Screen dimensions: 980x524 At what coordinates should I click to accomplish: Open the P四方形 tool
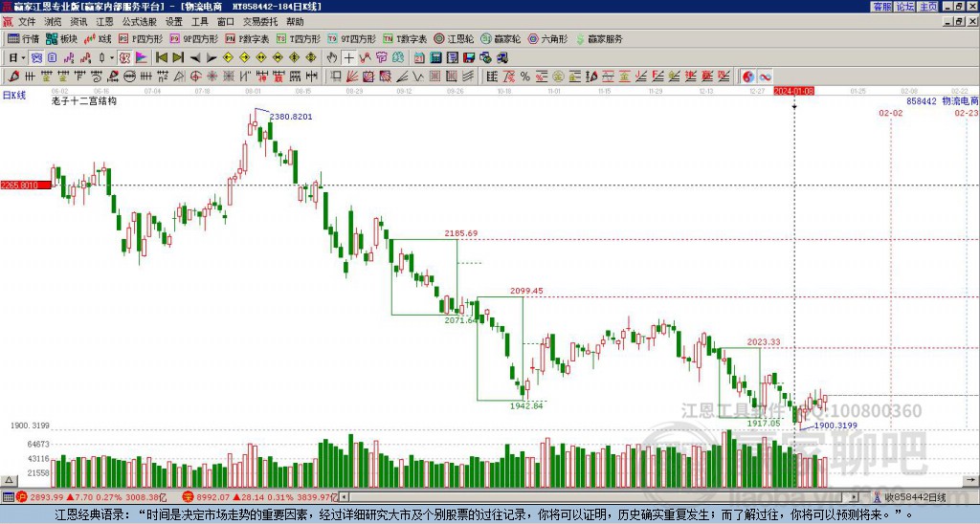[x=140, y=38]
